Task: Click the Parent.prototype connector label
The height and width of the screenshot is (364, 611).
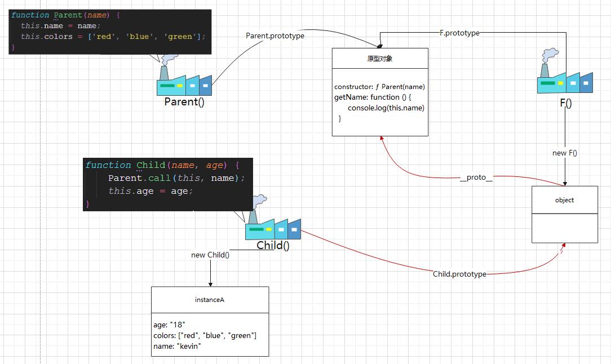Action: coord(275,35)
